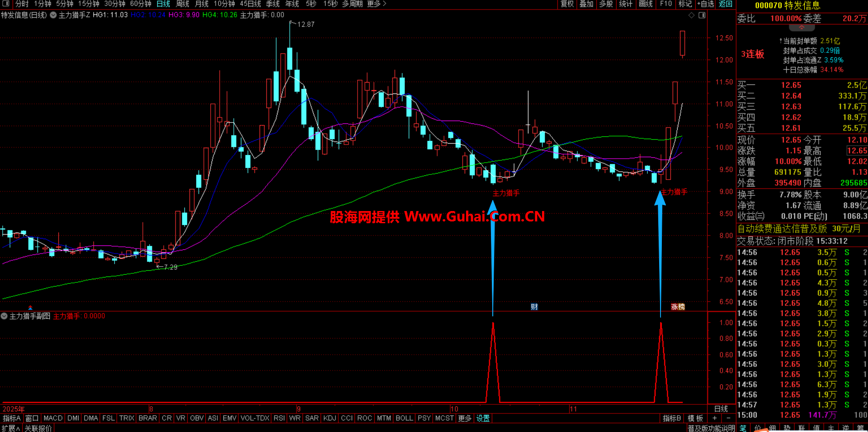Click the 买五 price 12.61 row
Viewport: 868px width, 432px height.
(802, 128)
